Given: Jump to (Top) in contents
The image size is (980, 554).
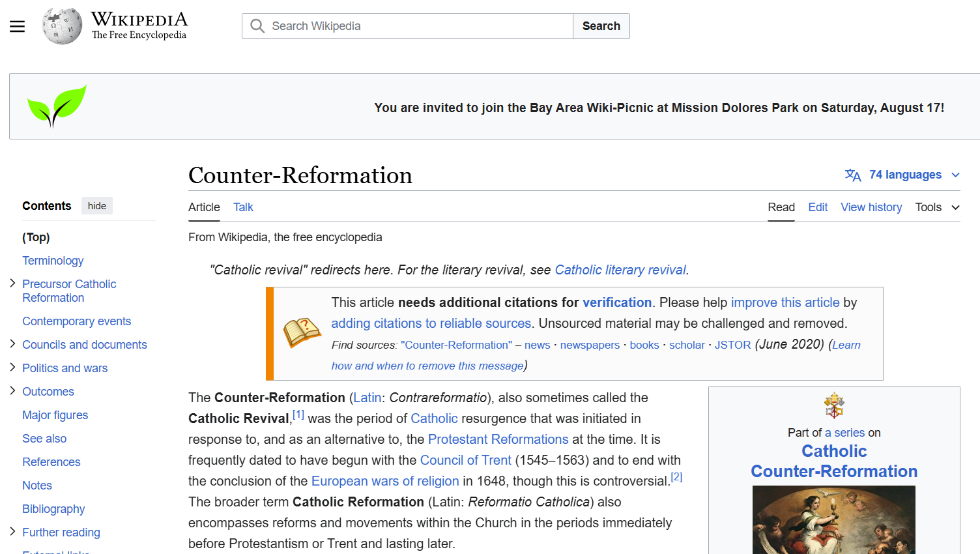Looking at the screenshot, I should coord(36,237).
